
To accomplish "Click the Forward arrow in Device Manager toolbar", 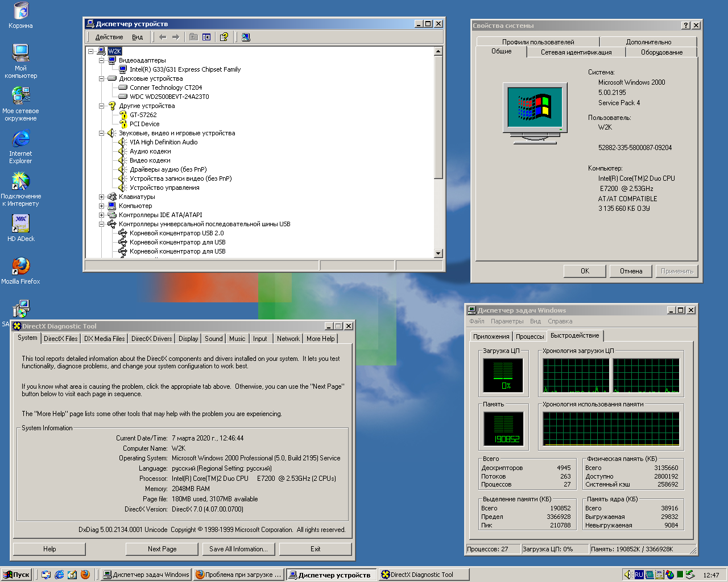I will coord(176,37).
